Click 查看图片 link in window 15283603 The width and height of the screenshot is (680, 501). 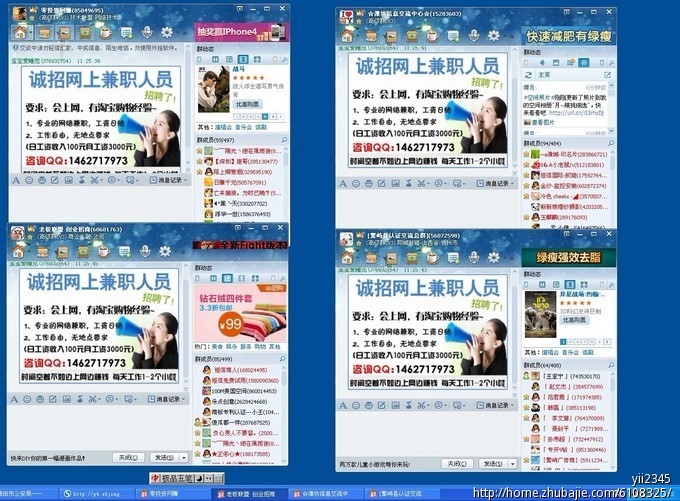coord(543,123)
